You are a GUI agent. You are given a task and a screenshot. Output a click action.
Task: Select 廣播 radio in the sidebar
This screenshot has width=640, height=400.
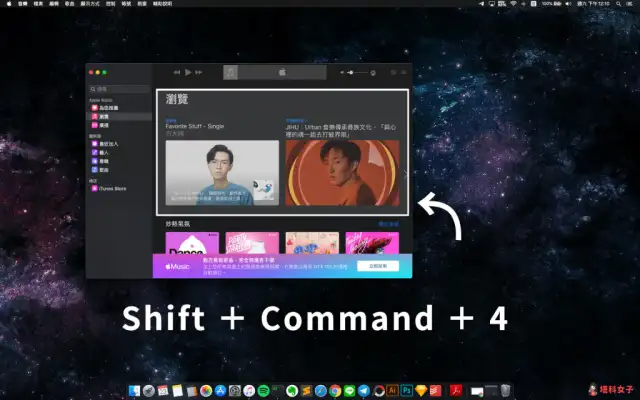pos(120,125)
